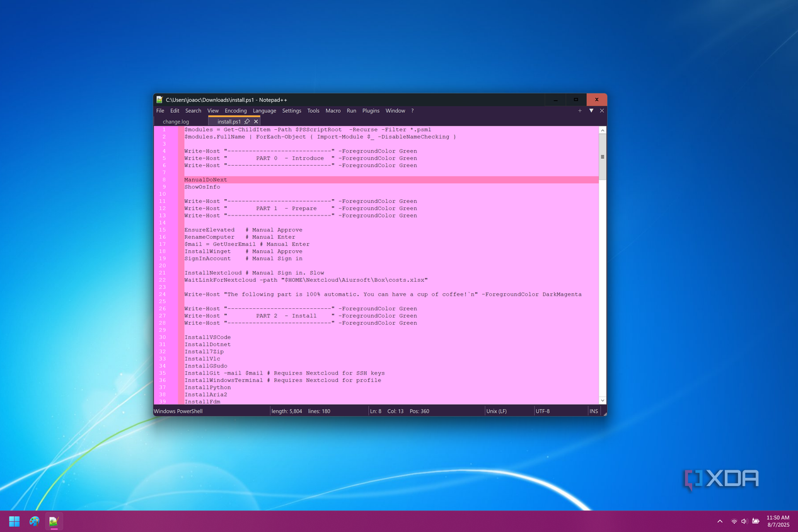The height and width of the screenshot is (532, 798).
Task: Open the question mark help menu
Action: tap(412, 111)
